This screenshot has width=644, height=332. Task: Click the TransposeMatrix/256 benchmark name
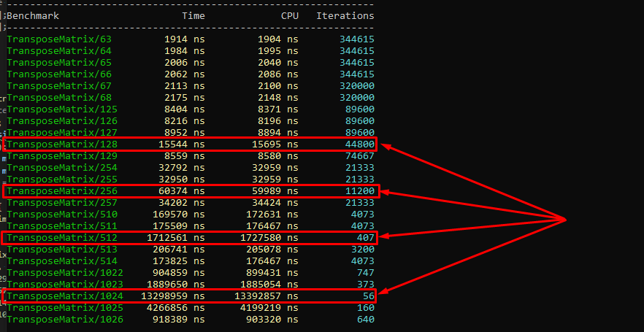(62, 191)
